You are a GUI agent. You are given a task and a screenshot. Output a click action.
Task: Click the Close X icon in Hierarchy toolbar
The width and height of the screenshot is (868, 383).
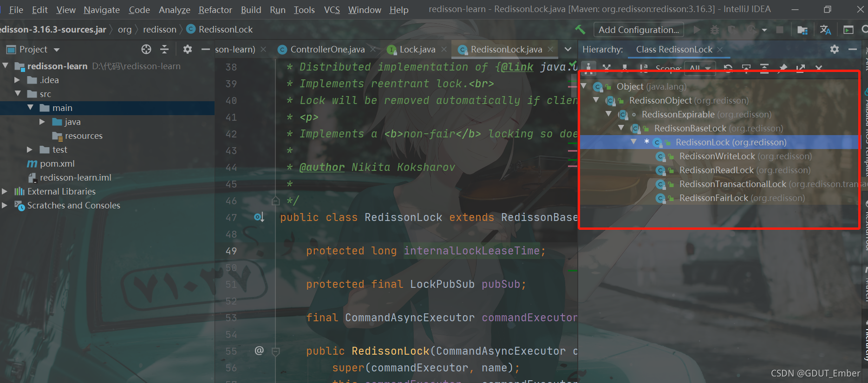point(819,68)
